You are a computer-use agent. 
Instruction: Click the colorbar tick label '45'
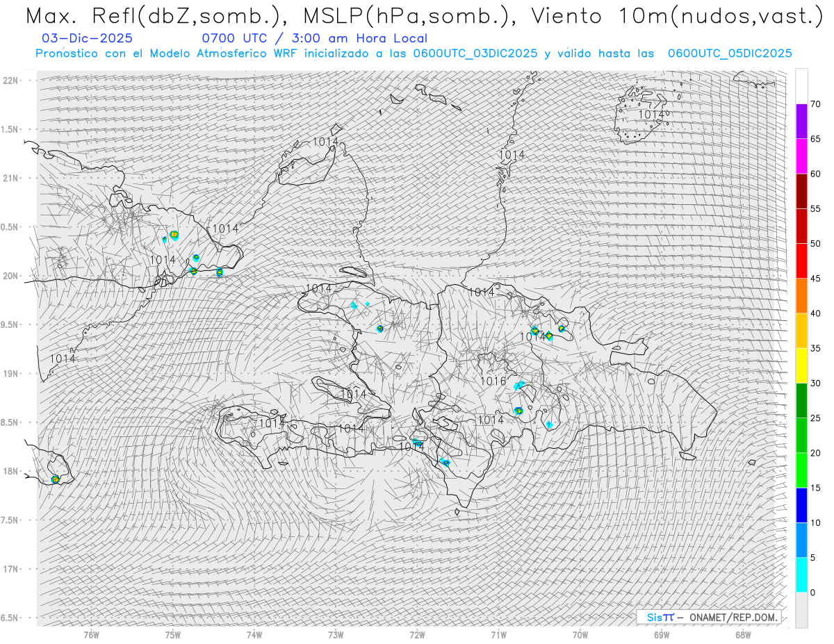[x=816, y=279]
